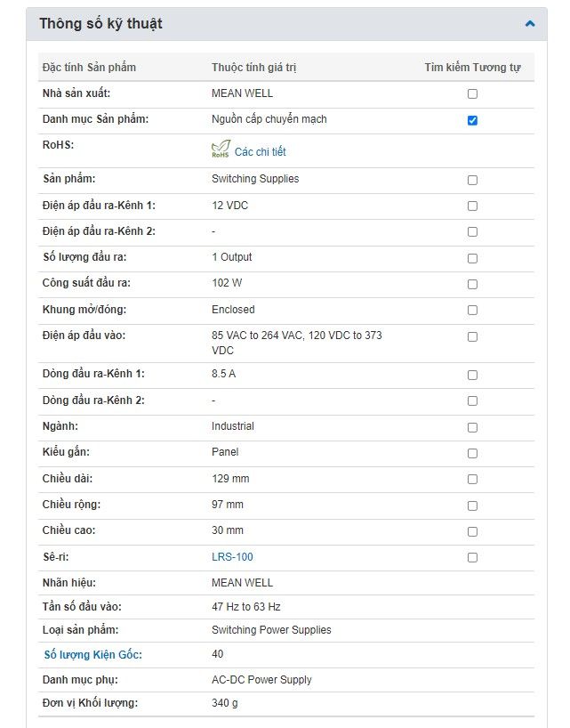Screen dimensions: 570x728
Task: Select the Chiều rộng 97 mm checkbox
Action: coord(472,506)
